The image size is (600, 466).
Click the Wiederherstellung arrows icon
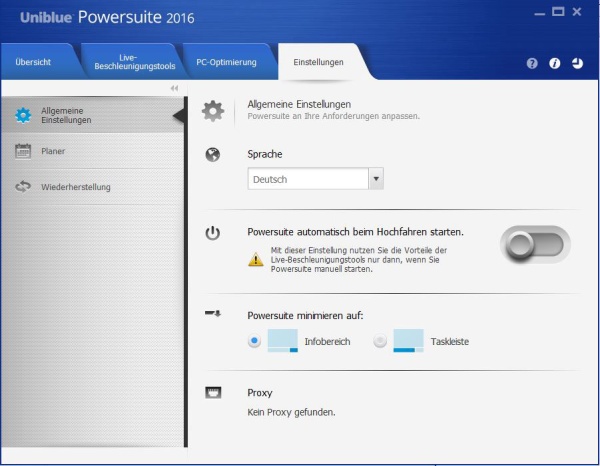pos(23,187)
